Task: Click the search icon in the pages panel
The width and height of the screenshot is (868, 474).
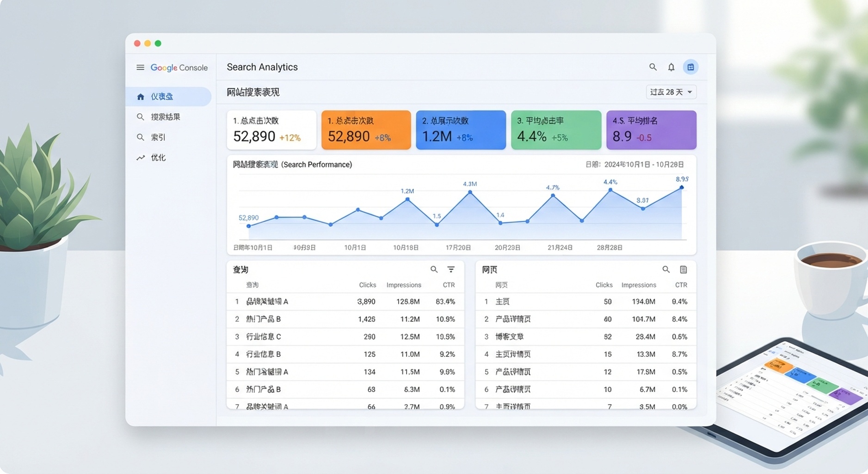Action: coord(666,269)
